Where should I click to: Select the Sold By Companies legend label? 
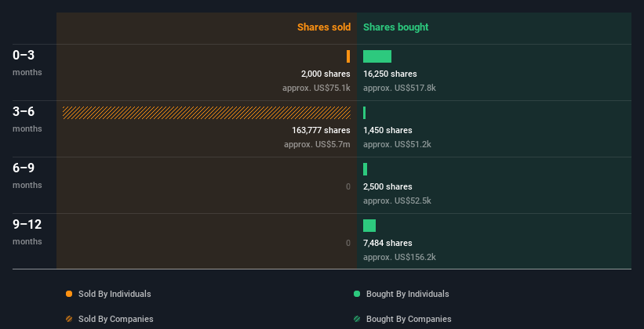click(x=116, y=319)
